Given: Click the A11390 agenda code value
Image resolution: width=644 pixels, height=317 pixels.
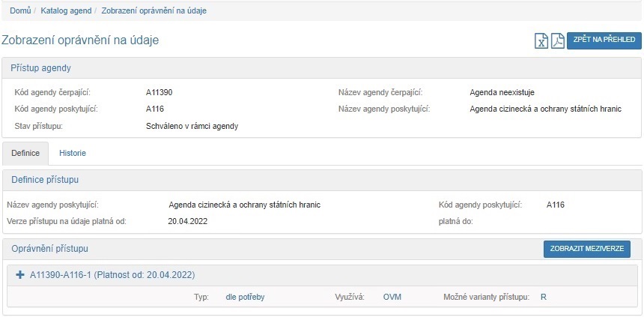Looking at the screenshot, I should [160, 92].
